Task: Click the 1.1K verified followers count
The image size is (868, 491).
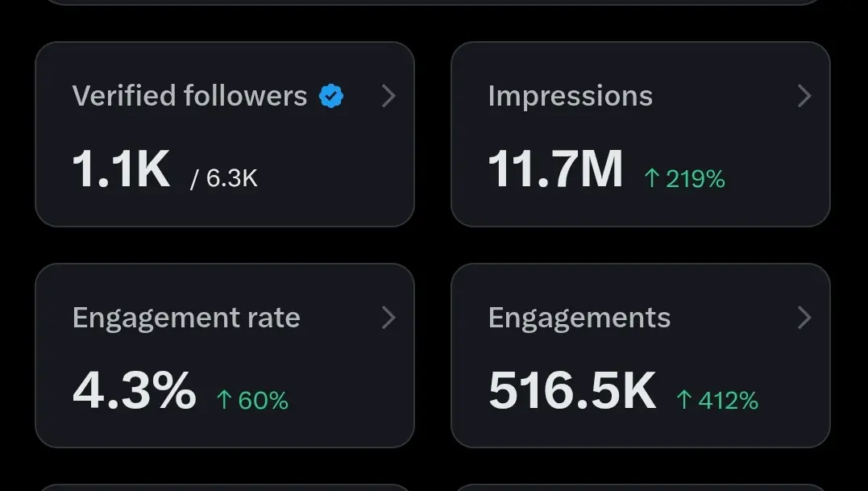Action: pyautogui.click(x=121, y=170)
